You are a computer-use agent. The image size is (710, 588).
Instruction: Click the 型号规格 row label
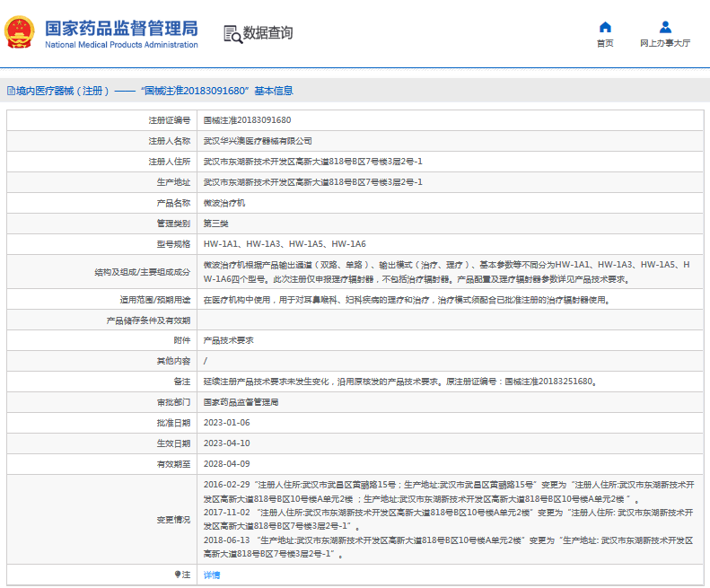173,244
